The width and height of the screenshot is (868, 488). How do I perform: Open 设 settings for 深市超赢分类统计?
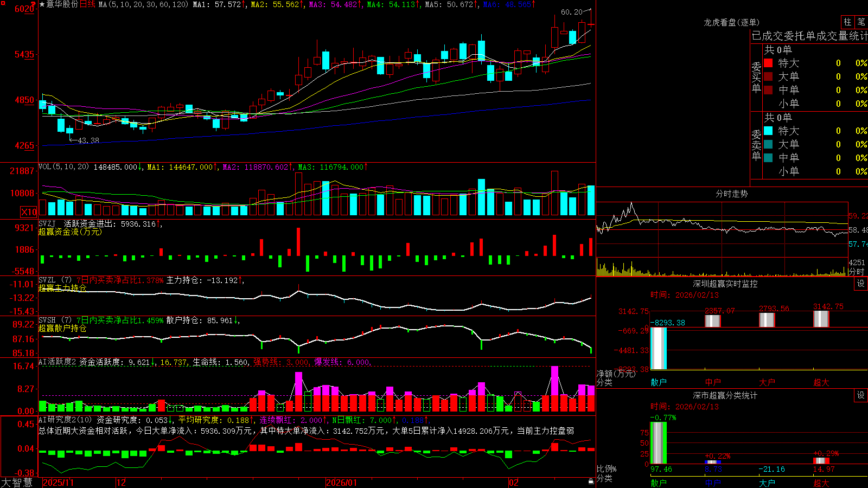coord(861,395)
